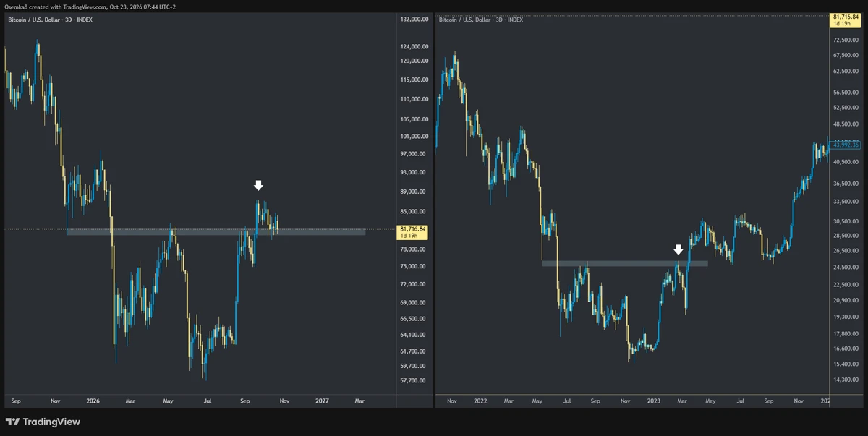Click the 2022 label on the time axis
Viewport: 868px width, 436px height.
pyautogui.click(x=480, y=400)
